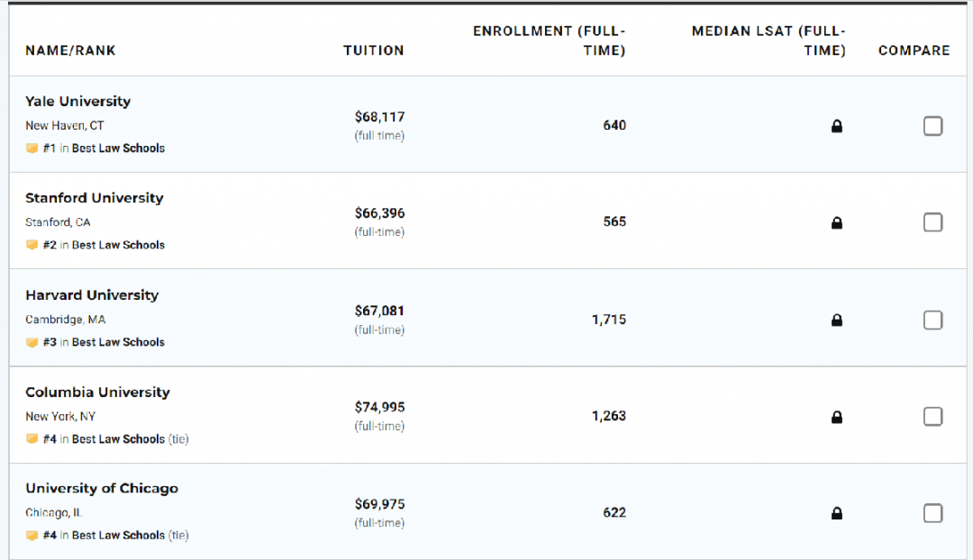
Task: Click the Name/Rank column header
Action: (70, 50)
